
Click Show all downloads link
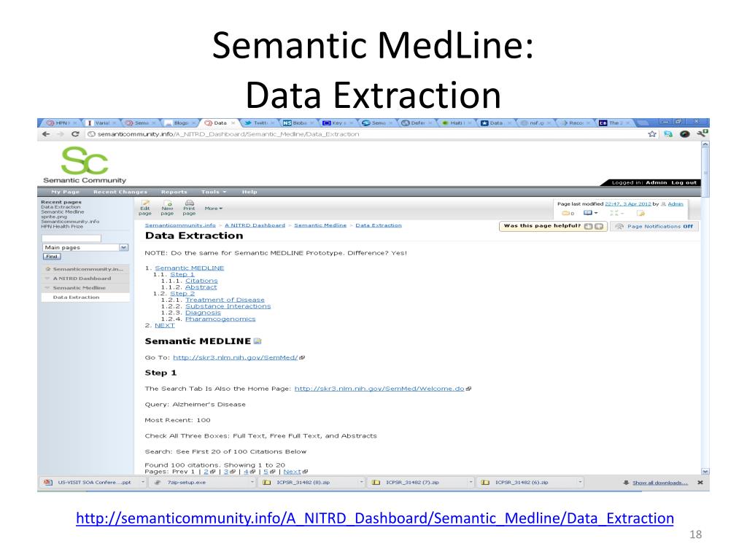pos(660,483)
